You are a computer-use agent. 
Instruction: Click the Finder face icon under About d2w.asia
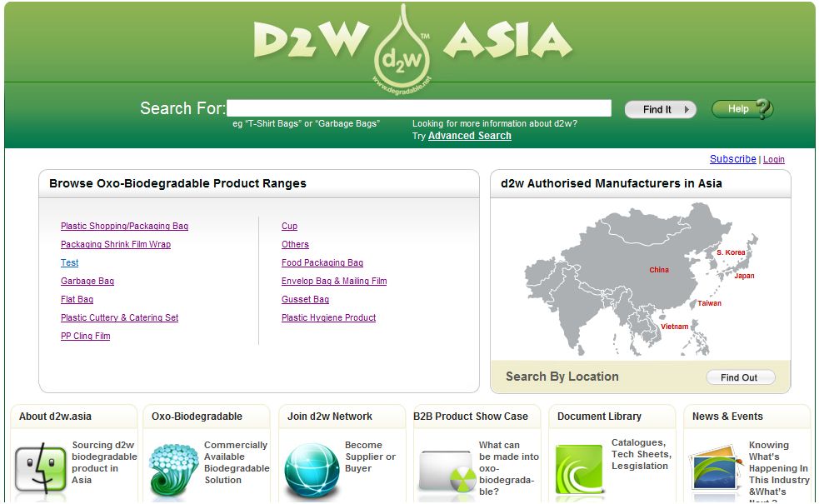pyautogui.click(x=41, y=468)
